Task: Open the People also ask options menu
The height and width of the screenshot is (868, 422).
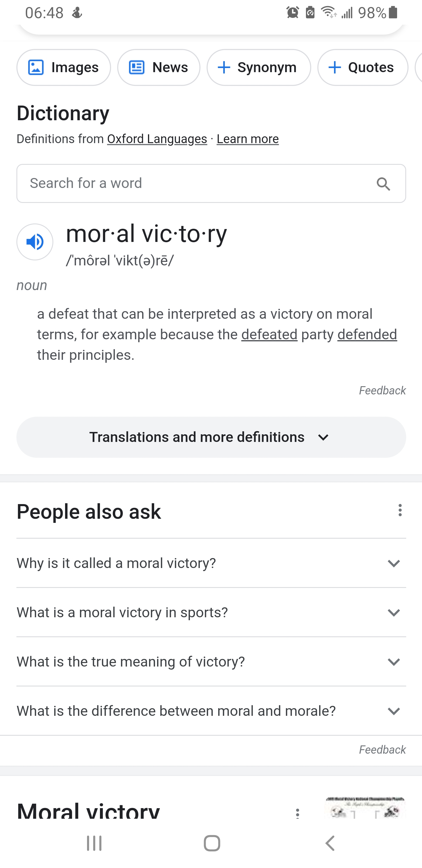Action: tap(400, 510)
